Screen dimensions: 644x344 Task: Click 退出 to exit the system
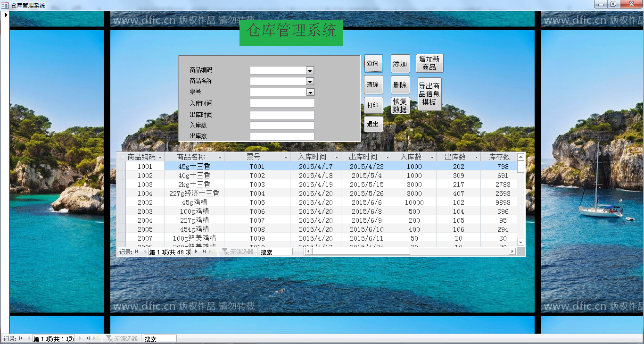click(373, 124)
